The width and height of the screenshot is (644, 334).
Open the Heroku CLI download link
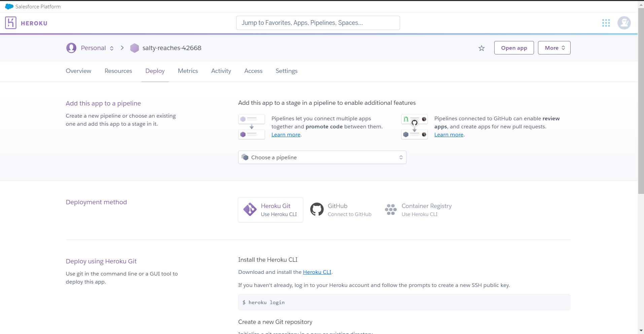(317, 272)
